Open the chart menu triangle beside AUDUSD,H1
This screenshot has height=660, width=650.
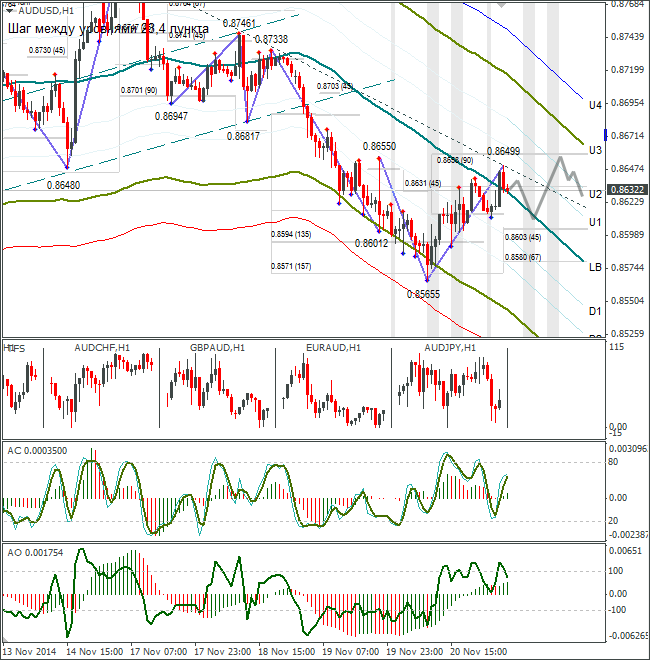click(x=9, y=11)
